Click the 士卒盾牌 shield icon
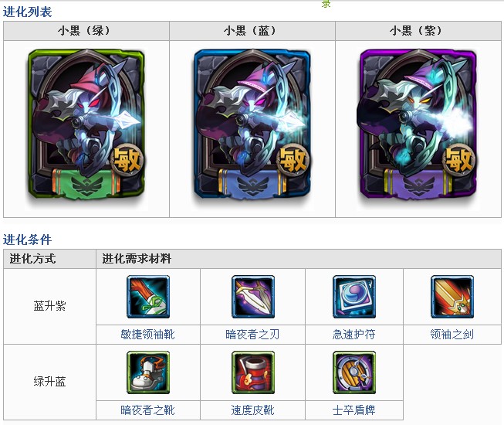This screenshot has height=425, width=504. pos(354,372)
